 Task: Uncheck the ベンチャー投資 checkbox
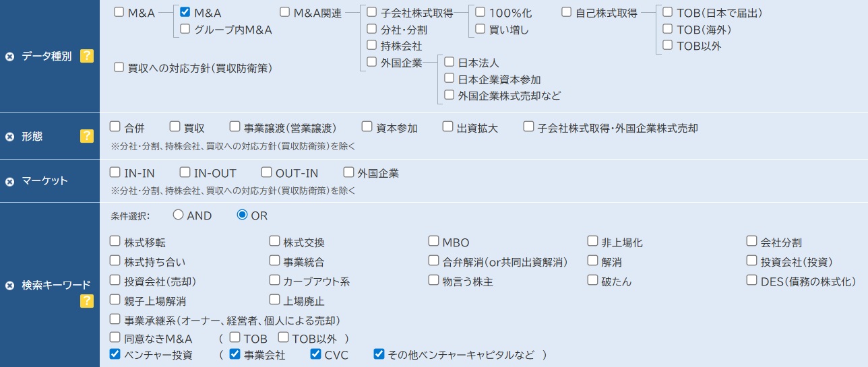(x=115, y=354)
